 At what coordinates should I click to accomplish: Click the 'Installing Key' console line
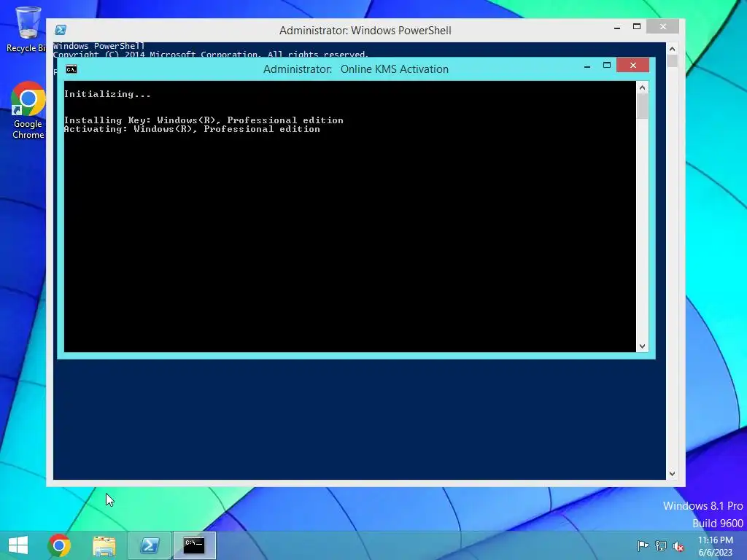[x=204, y=120]
